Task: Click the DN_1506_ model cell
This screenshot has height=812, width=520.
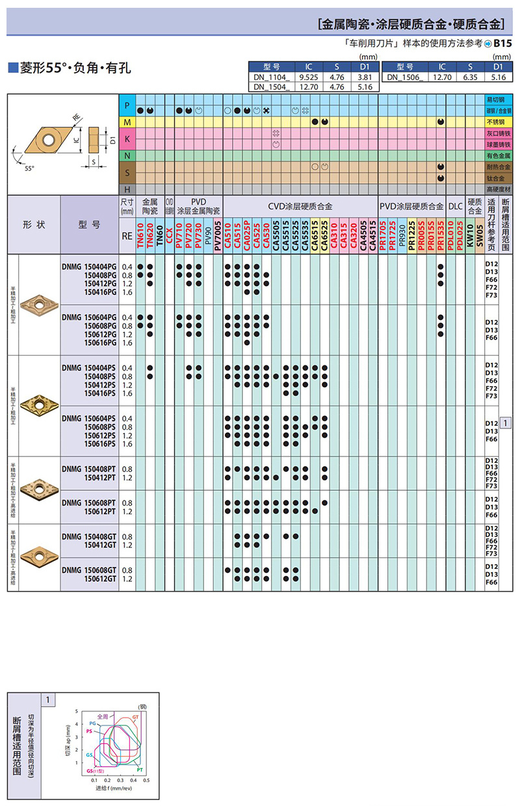Action: tap(405, 76)
